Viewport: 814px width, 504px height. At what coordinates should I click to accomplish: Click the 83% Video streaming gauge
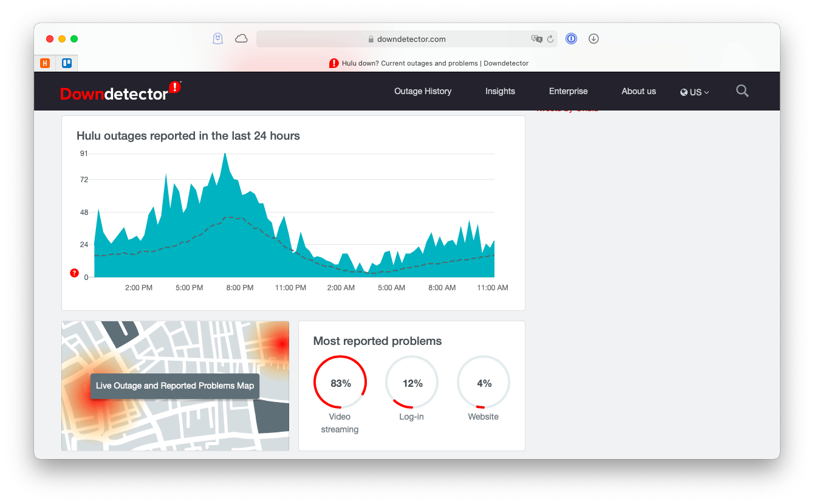tap(340, 382)
